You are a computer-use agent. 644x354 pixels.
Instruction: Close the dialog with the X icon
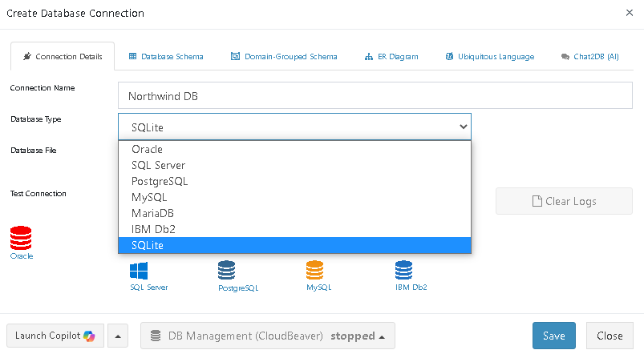coord(628,13)
